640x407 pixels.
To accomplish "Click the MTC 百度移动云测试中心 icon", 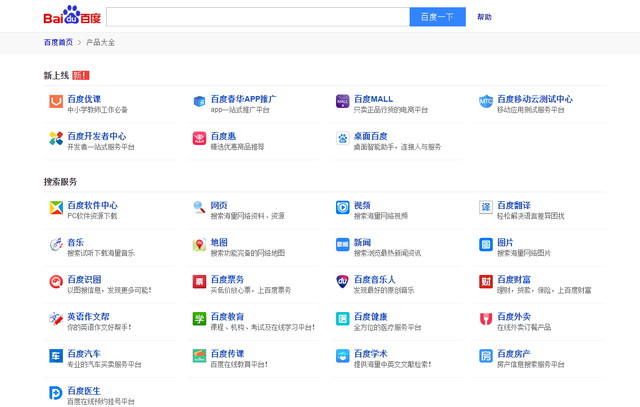I will (x=486, y=101).
